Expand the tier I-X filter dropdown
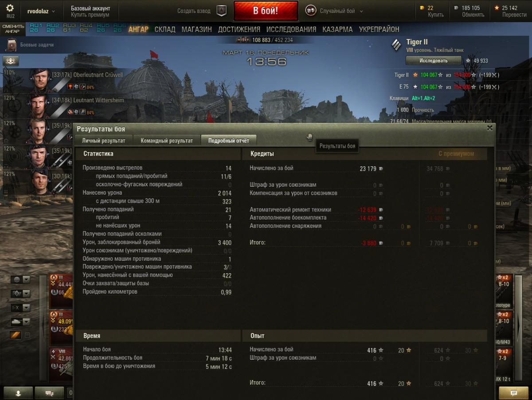This screenshot has width=532, height=400. [21, 307]
